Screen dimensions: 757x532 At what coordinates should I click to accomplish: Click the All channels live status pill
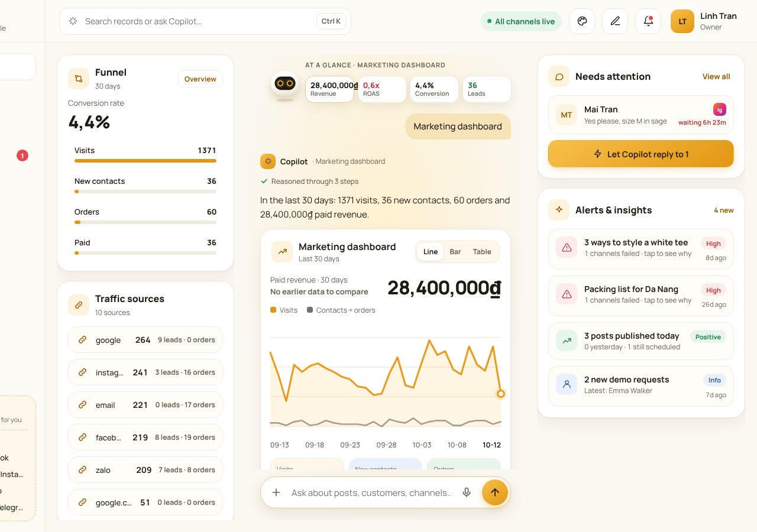521,21
